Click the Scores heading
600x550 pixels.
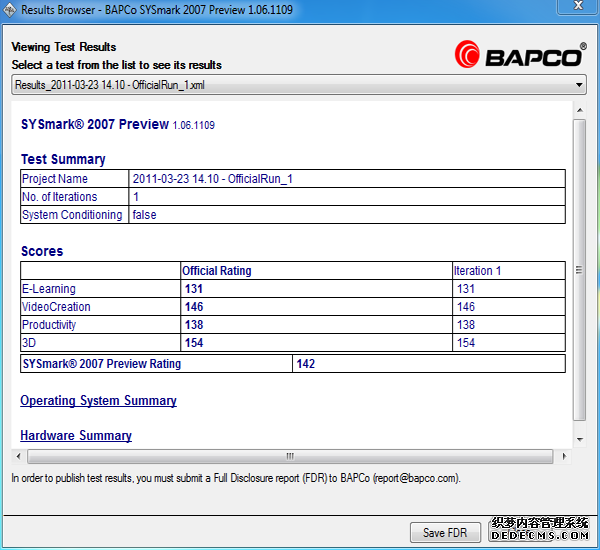pos(42,251)
